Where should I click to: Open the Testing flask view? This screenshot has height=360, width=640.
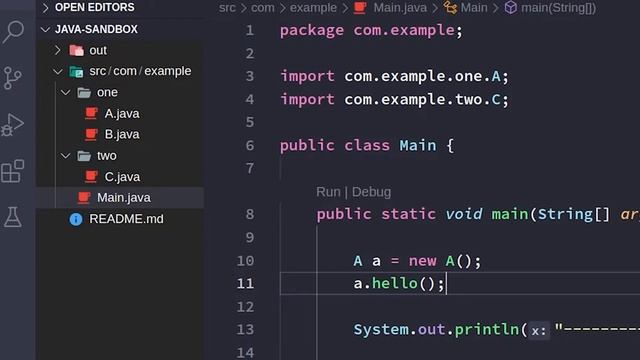pos(13,217)
